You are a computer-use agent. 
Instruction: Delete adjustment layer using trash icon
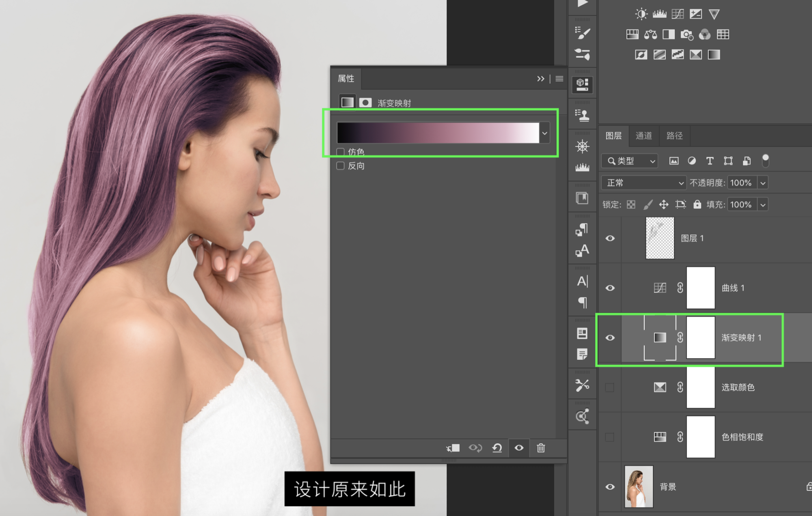click(541, 448)
